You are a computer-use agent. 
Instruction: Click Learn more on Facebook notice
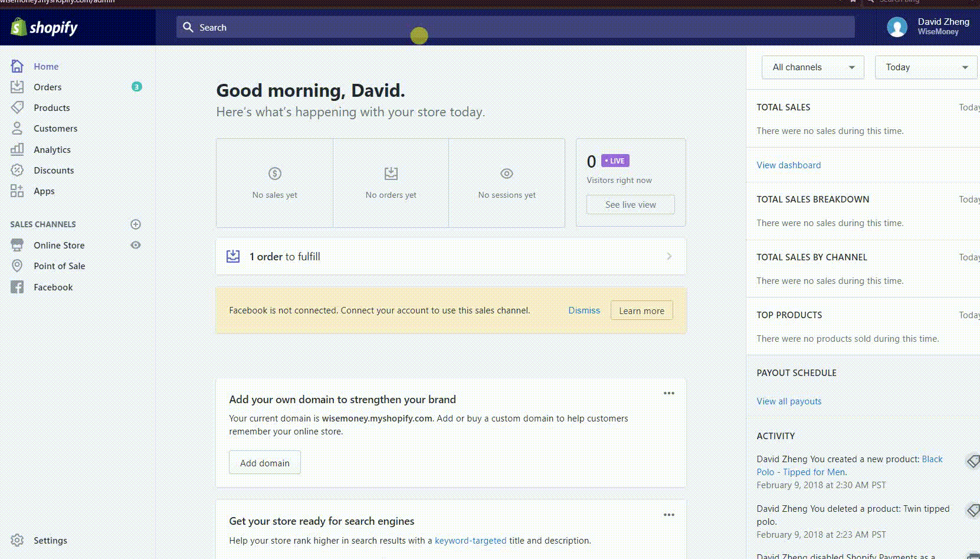pyautogui.click(x=641, y=310)
